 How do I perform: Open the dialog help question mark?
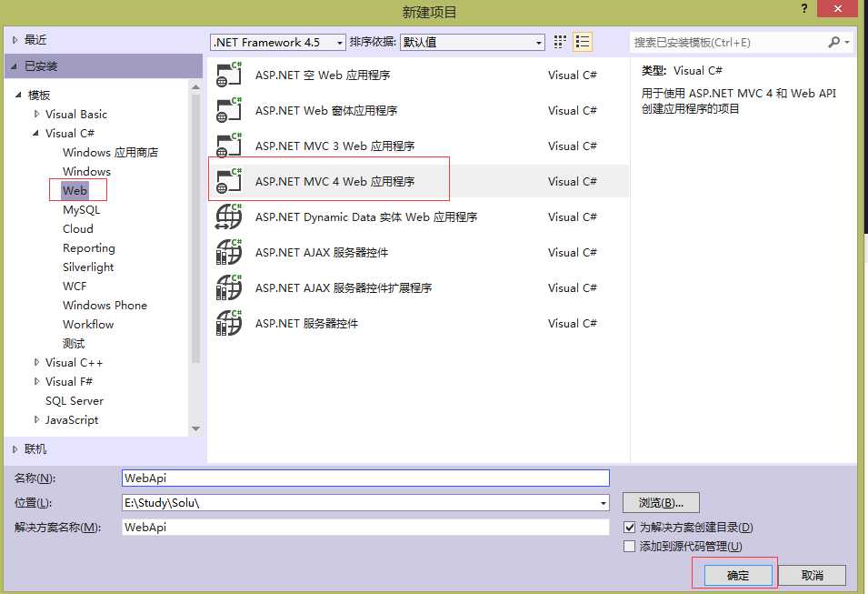coord(804,9)
